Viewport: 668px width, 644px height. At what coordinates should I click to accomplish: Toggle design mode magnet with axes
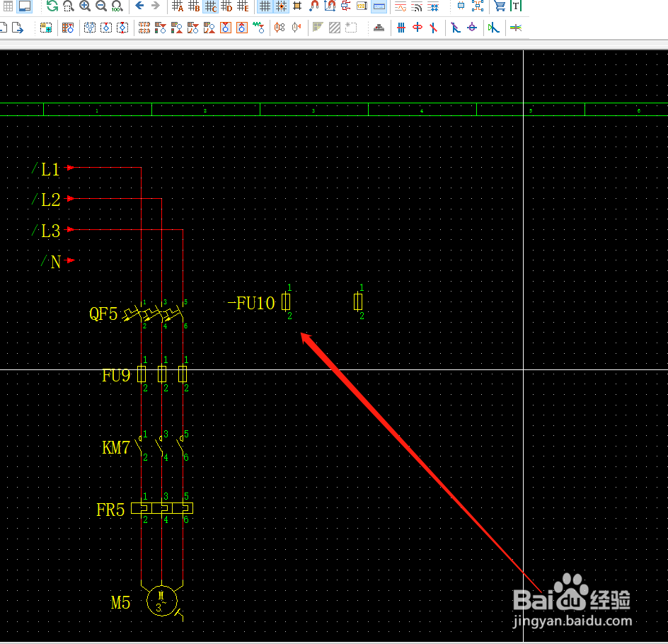[x=330, y=6]
